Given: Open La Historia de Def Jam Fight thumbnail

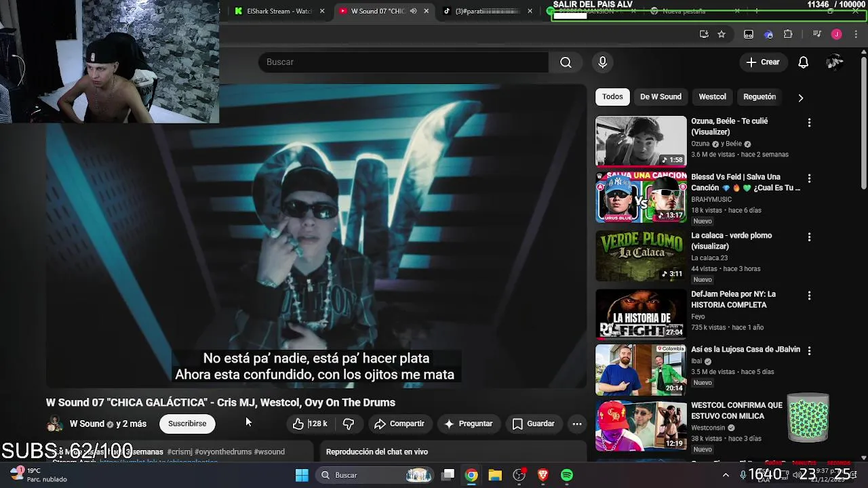Looking at the screenshot, I should (x=641, y=314).
